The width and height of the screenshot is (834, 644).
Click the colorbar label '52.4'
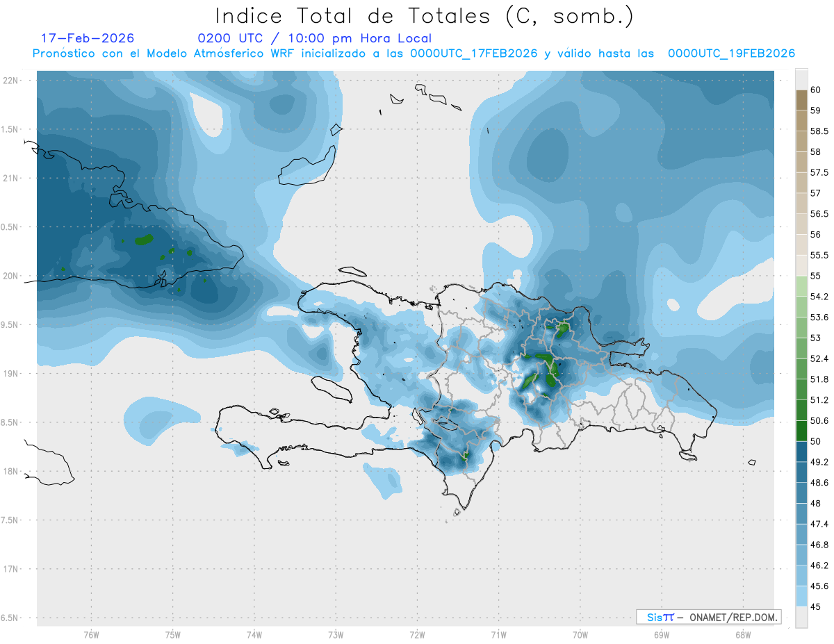[819, 358]
